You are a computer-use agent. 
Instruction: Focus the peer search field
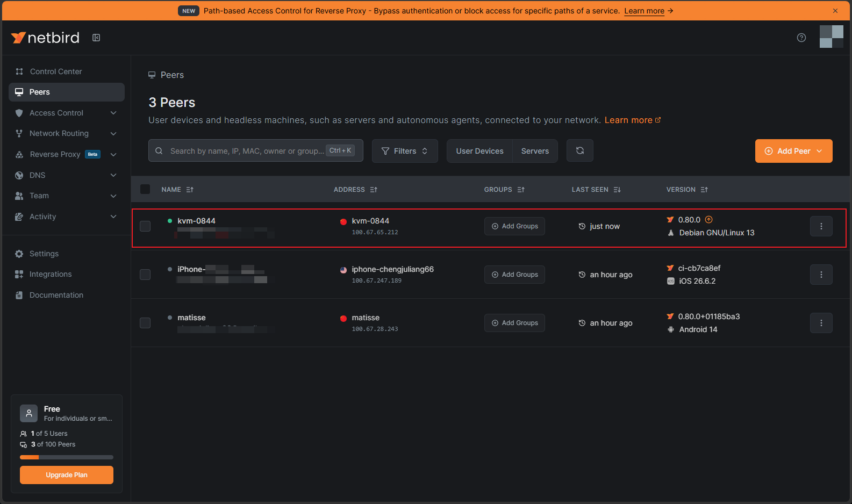256,151
